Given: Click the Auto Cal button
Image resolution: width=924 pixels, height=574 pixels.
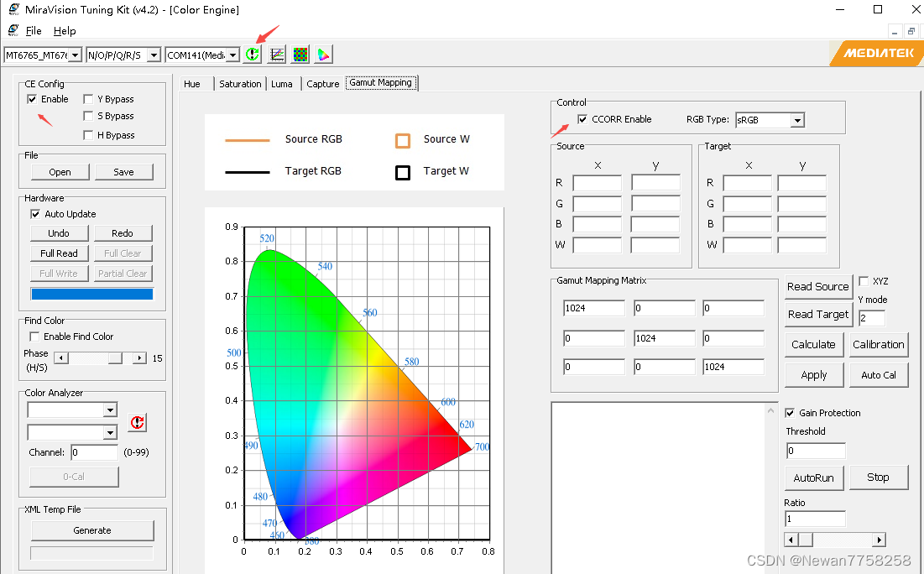Looking at the screenshot, I should (x=879, y=375).
